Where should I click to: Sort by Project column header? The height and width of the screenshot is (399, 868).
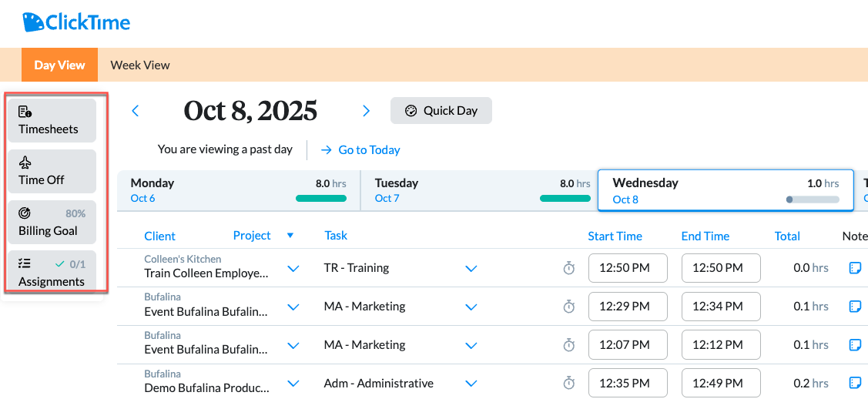click(252, 236)
